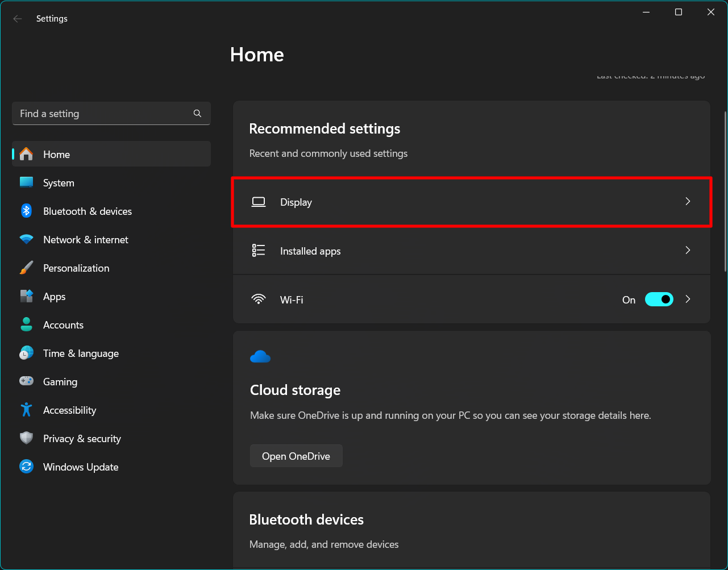The width and height of the screenshot is (728, 570).
Task: Open Network & internet label
Action: [86, 240]
